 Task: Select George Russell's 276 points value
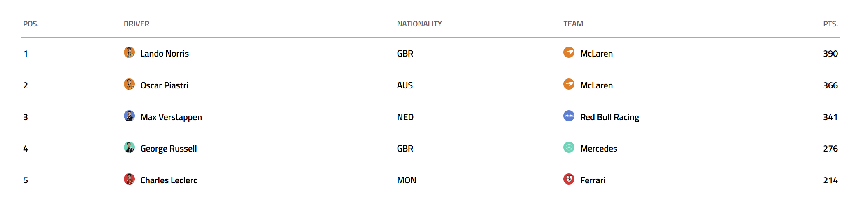(830, 149)
